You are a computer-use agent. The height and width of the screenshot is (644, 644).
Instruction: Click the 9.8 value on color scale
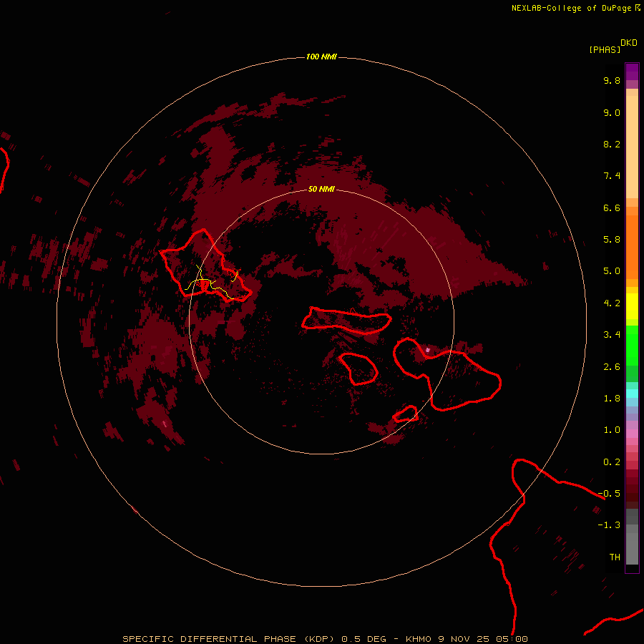point(612,80)
